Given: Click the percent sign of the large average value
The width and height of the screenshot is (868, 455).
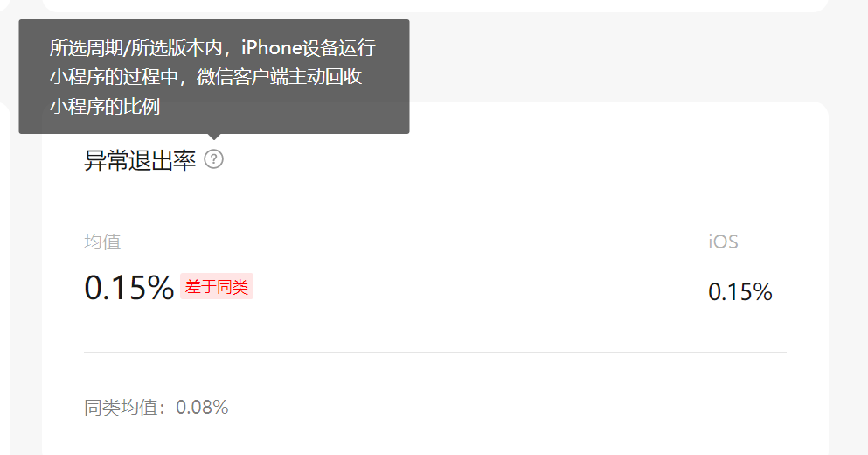Looking at the screenshot, I should [161, 288].
